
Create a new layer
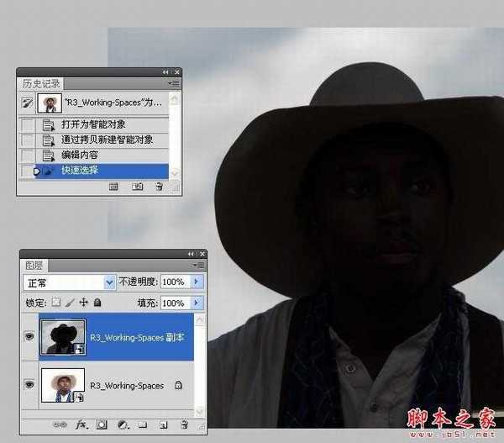pyautogui.click(x=163, y=425)
